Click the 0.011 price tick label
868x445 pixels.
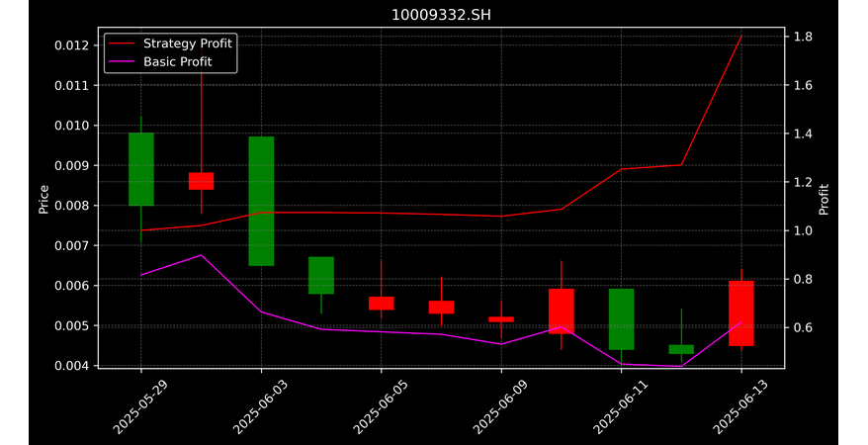pos(72,85)
